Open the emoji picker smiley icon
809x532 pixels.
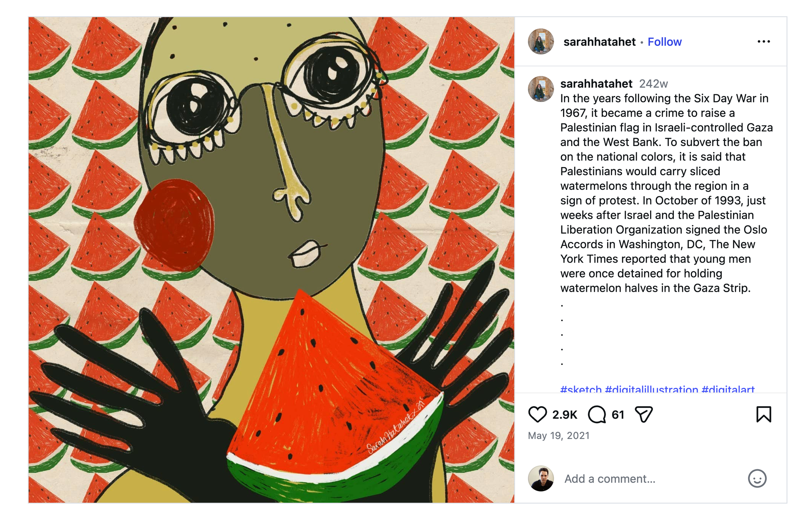coord(757,479)
